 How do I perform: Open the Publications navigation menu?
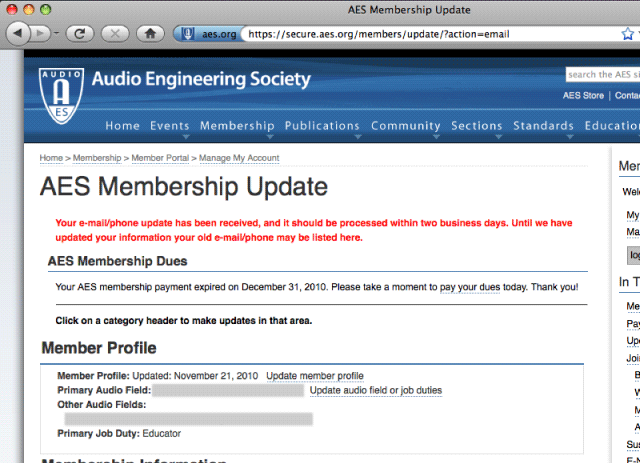click(x=322, y=126)
